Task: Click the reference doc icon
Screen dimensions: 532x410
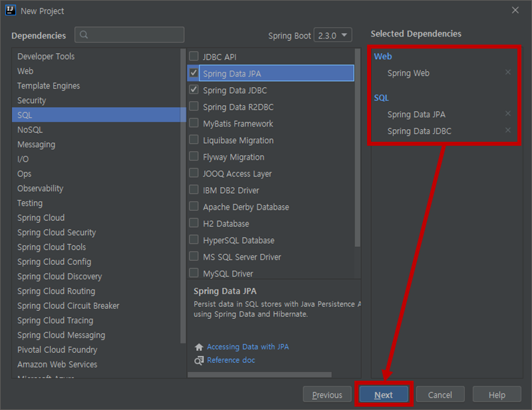Action: pos(199,360)
